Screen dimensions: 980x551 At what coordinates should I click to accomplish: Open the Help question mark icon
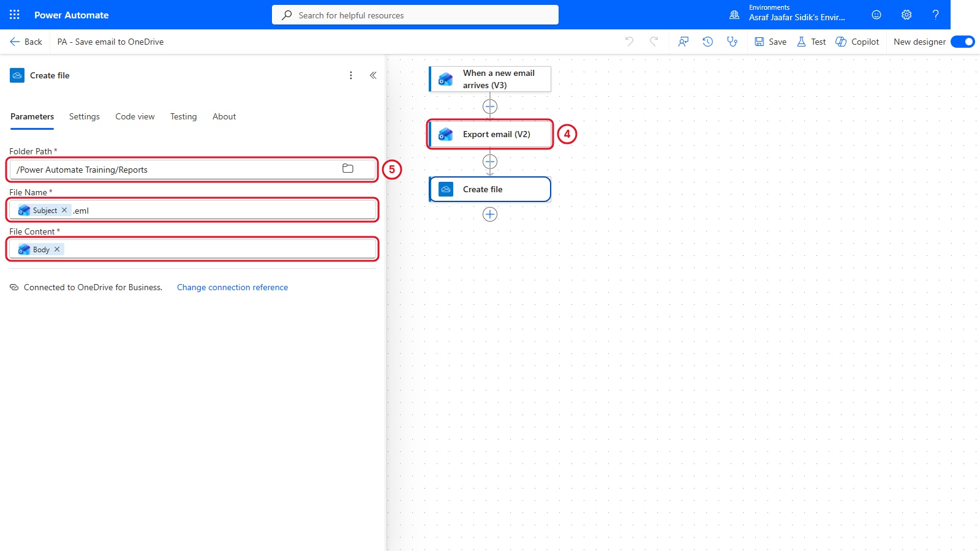coord(935,15)
